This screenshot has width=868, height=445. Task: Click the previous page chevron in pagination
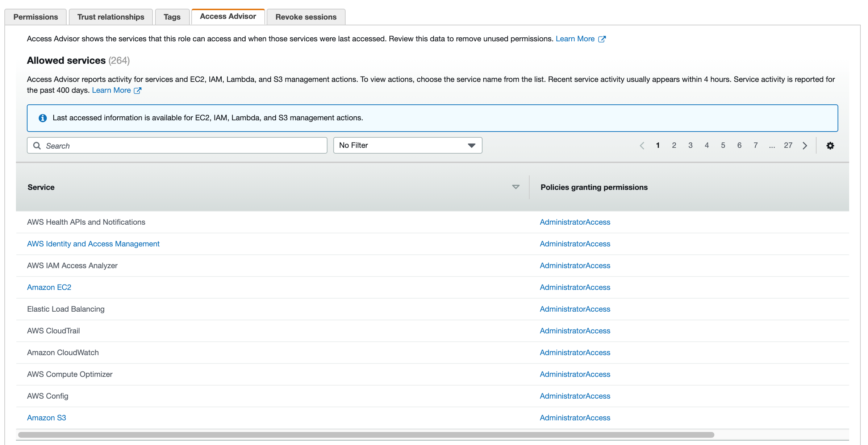(x=642, y=145)
